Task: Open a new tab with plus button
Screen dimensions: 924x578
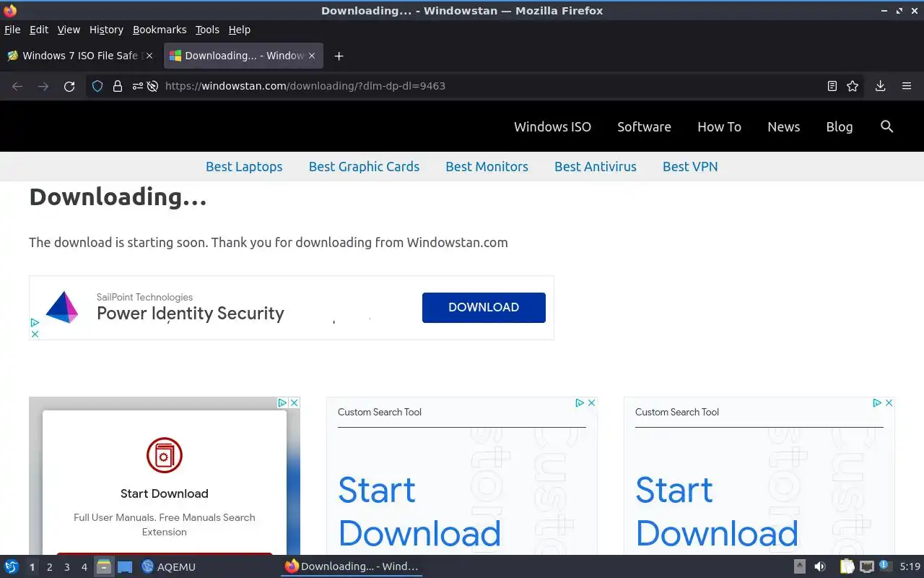Action: pyautogui.click(x=339, y=56)
